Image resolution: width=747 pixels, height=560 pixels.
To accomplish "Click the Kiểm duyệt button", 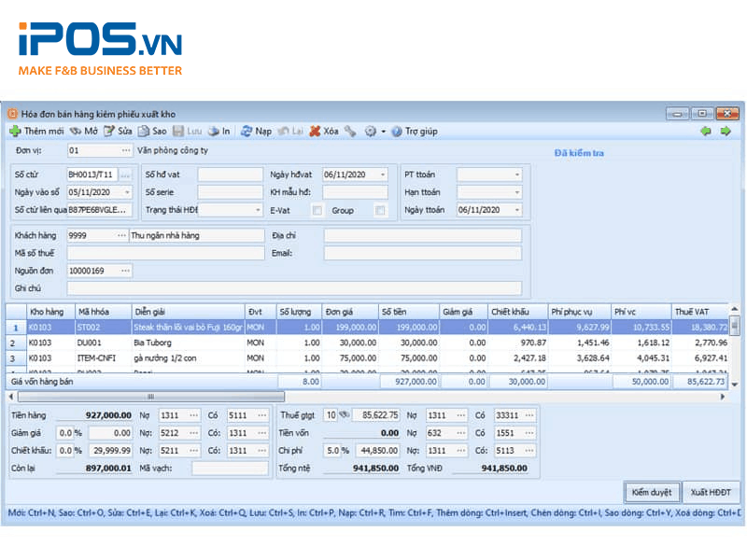I will pos(651,492).
